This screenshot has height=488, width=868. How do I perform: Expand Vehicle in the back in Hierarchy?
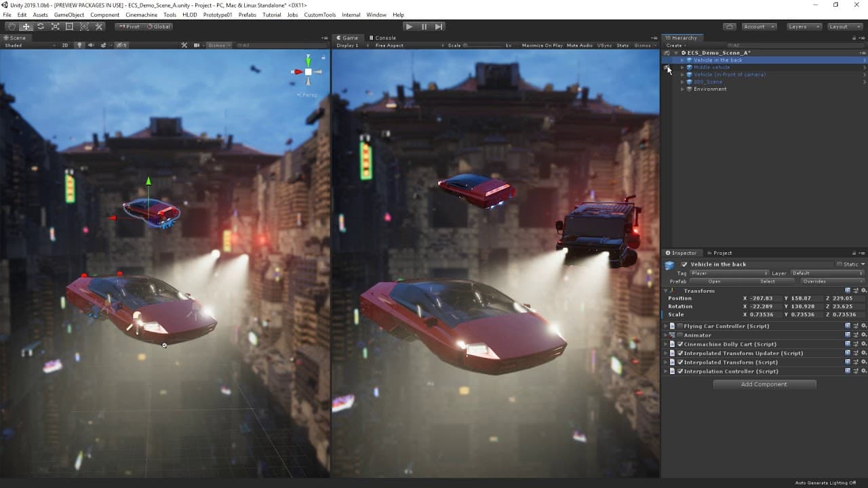point(682,60)
